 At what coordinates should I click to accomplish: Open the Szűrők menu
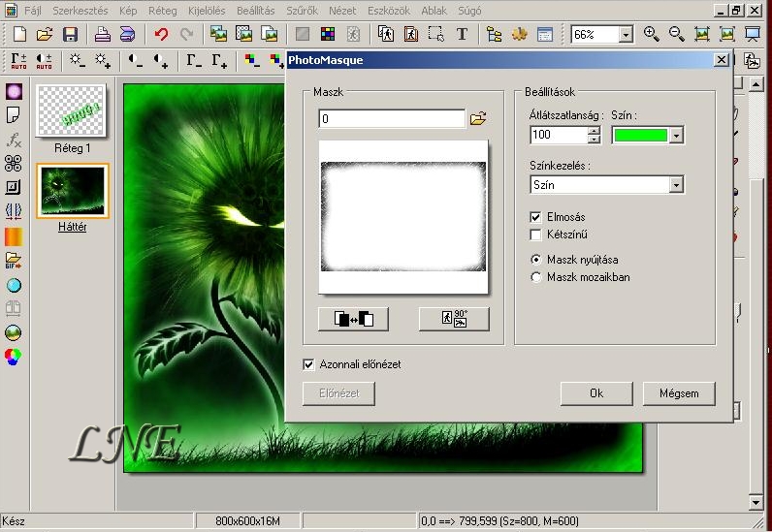(302, 11)
